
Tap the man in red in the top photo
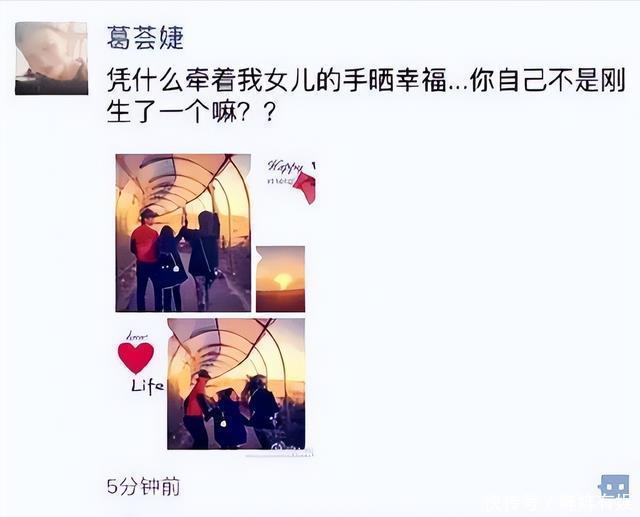pyautogui.click(x=144, y=259)
